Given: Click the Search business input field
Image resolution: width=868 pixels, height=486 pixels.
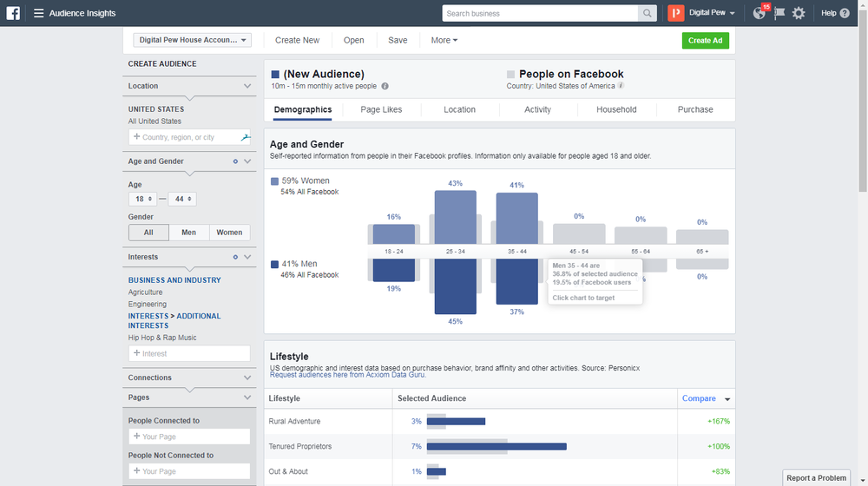Looking at the screenshot, I should tap(540, 13).
